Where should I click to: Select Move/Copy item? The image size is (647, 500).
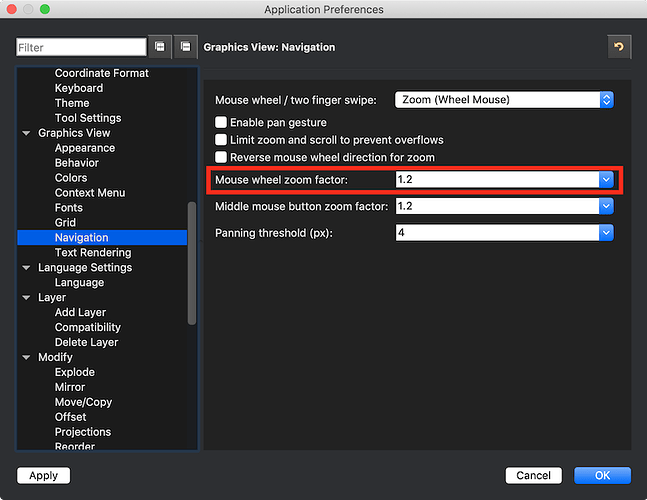coord(83,402)
